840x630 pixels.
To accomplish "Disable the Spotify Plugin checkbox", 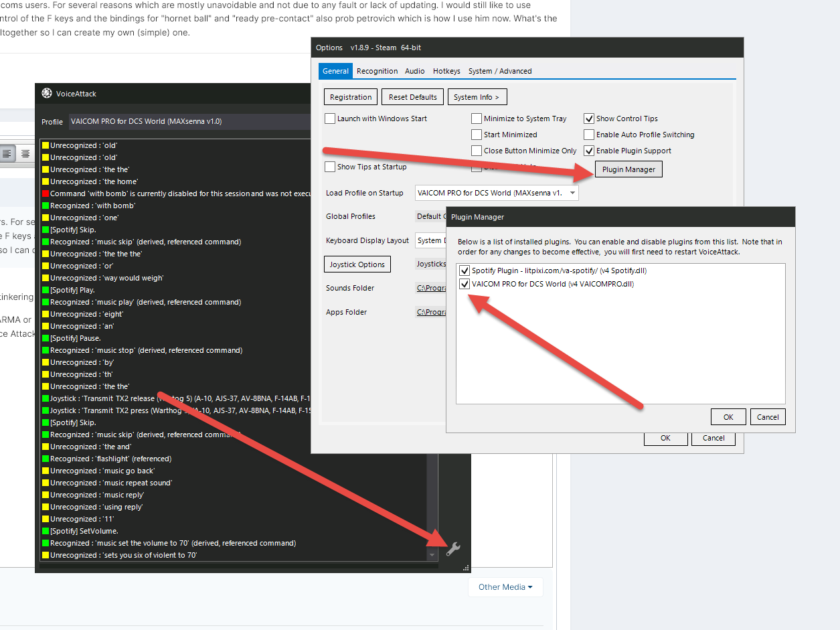I will [465, 270].
